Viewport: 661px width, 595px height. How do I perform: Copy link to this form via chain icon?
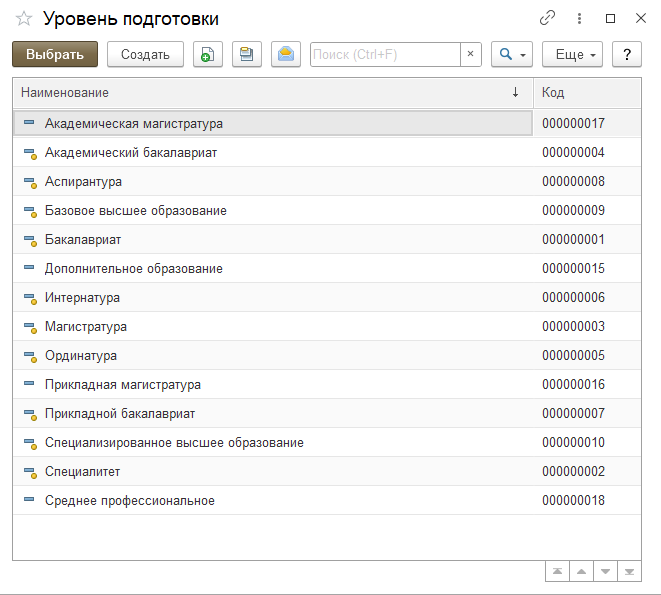pyautogui.click(x=547, y=18)
